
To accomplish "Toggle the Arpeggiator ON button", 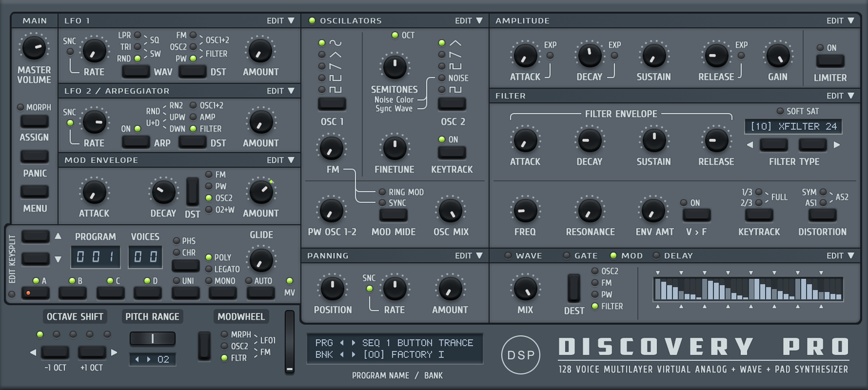I will 136,141.
